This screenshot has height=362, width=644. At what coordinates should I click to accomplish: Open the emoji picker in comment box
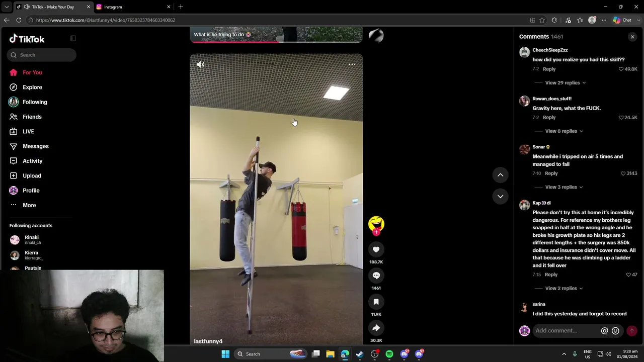(615, 331)
